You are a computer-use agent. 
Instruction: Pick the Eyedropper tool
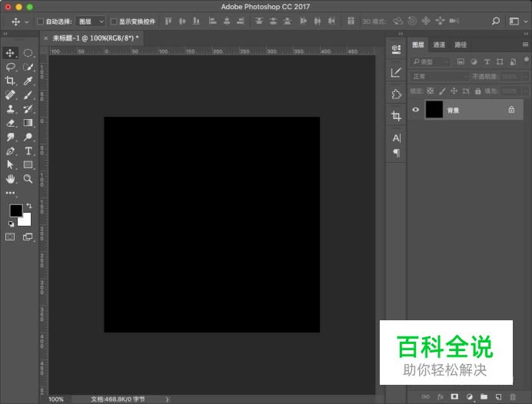point(28,81)
